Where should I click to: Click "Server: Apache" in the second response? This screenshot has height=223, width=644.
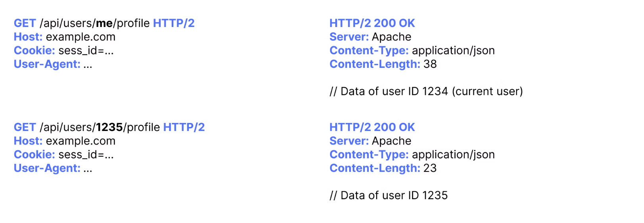point(370,141)
